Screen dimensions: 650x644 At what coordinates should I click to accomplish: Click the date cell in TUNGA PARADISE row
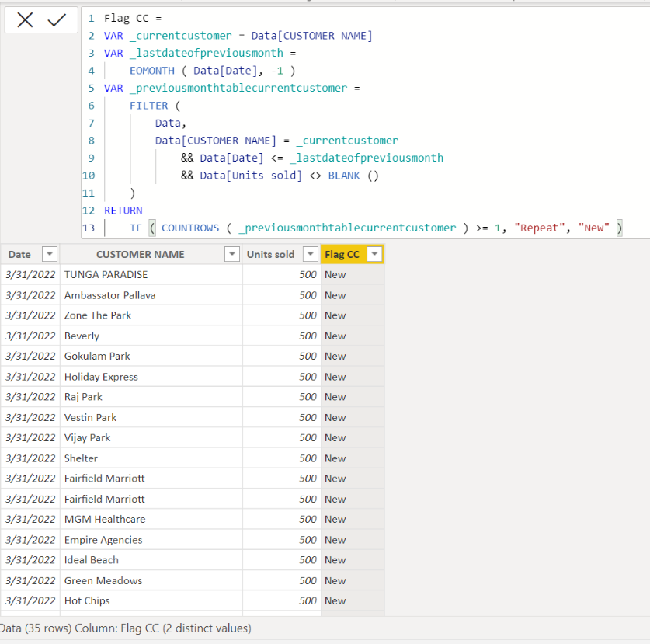pyautogui.click(x=30, y=274)
